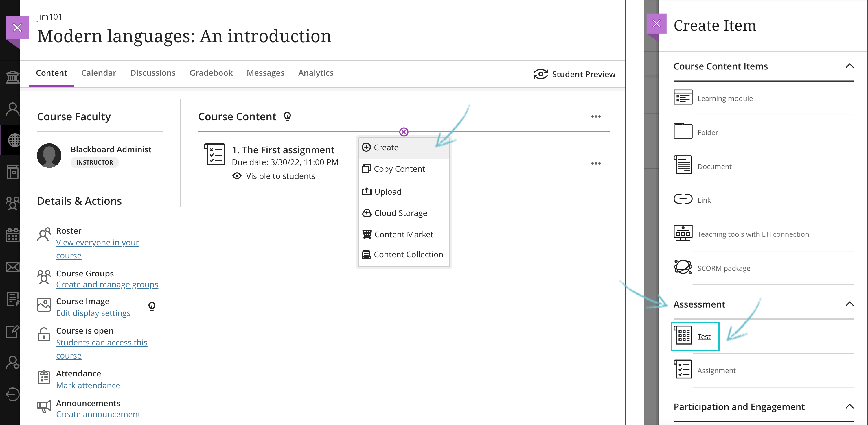Select the SCORM package icon

683,267
